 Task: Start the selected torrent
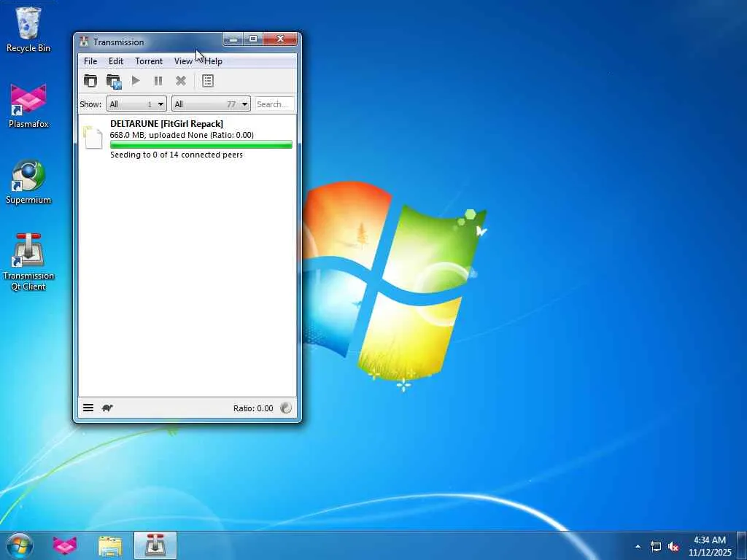tap(136, 81)
